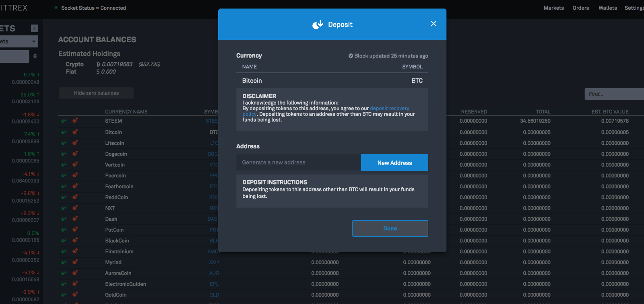Screen dimensions: 644x304
Task: Open the GLD symbol link
Action: pos(214,295)
